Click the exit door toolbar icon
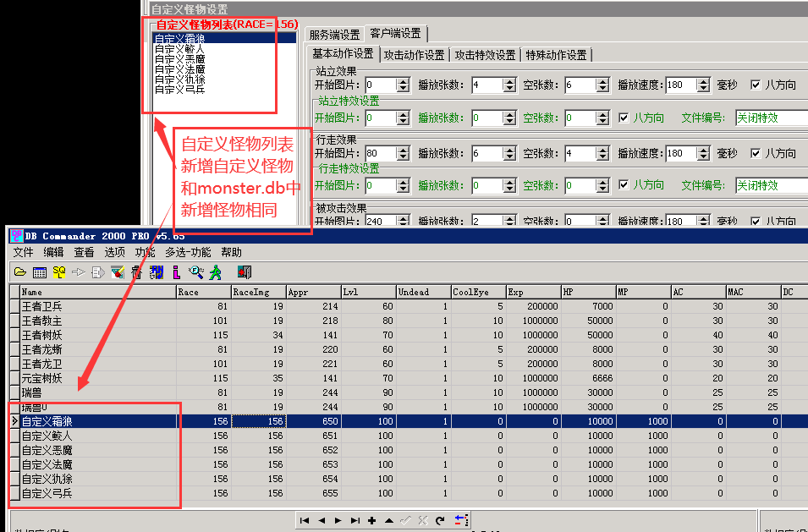The image size is (808, 532). click(x=245, y=272)
